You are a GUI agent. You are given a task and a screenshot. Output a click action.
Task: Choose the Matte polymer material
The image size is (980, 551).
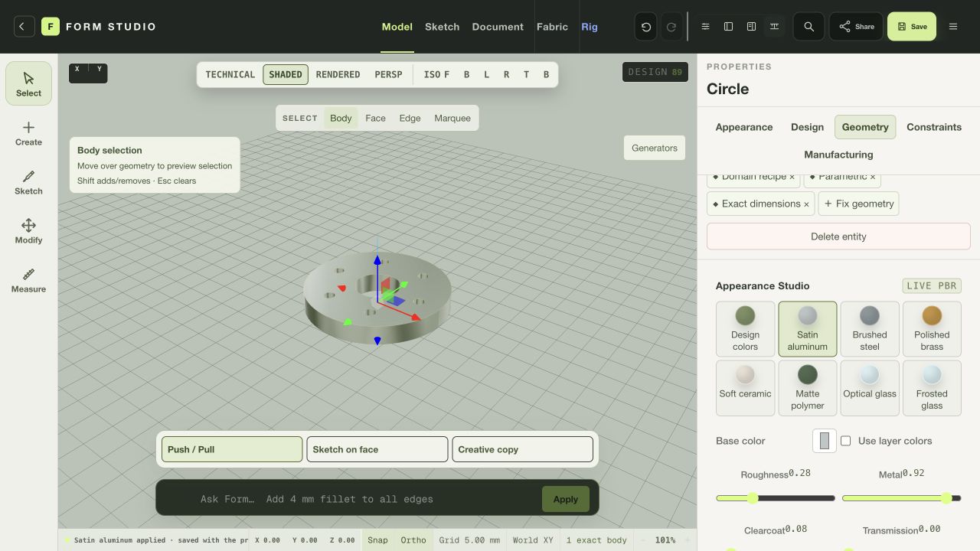[x=808, y=388]
